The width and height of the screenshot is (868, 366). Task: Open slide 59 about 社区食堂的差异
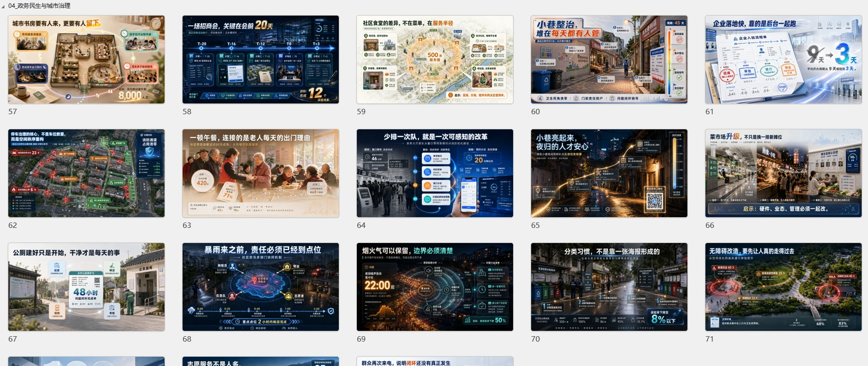pyautogui.click(x=435, y=60)
